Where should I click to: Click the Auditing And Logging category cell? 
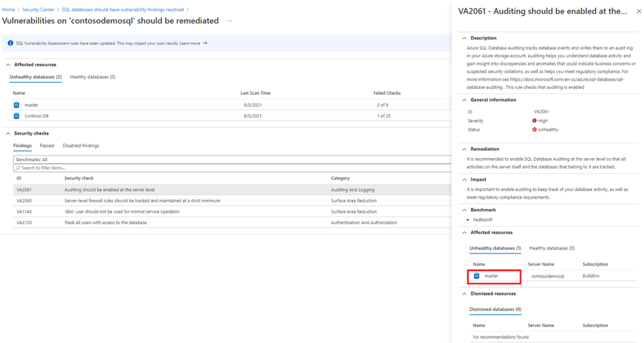tap(353, 190)
